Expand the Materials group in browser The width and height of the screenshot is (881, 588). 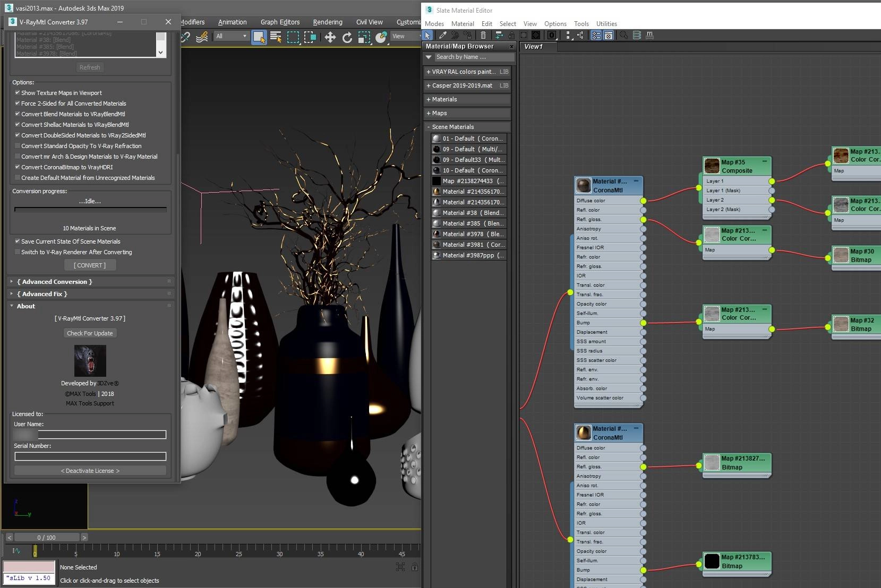[x=468, y=99]
